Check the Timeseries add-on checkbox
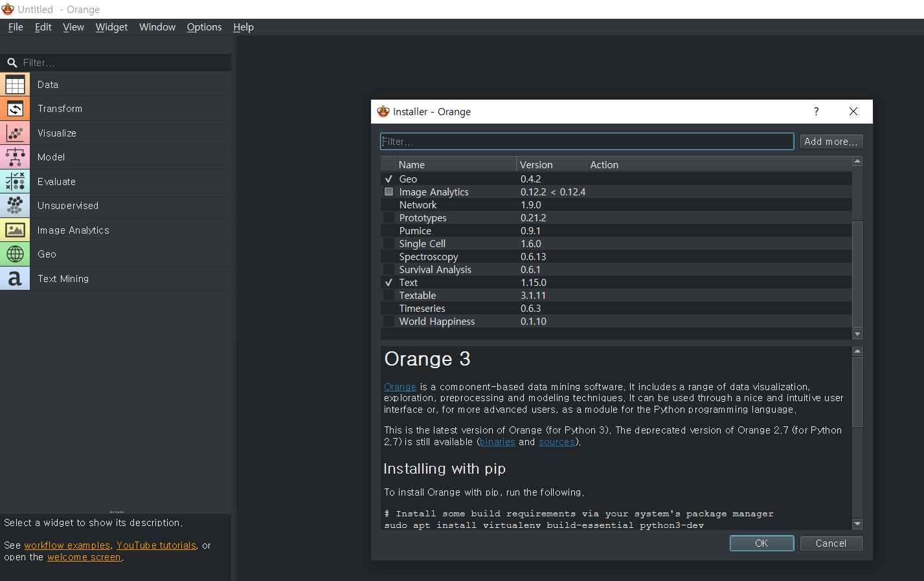Viewport: 924px width, 581px height. (389, 309)
